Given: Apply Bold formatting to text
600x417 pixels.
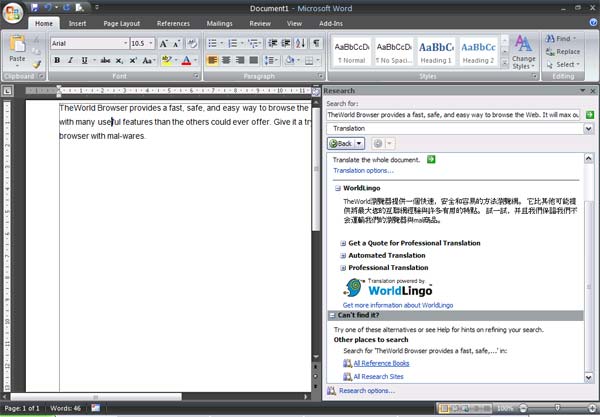Looking at the screenshot, I should pyautogui.click(x=57, y=60).
